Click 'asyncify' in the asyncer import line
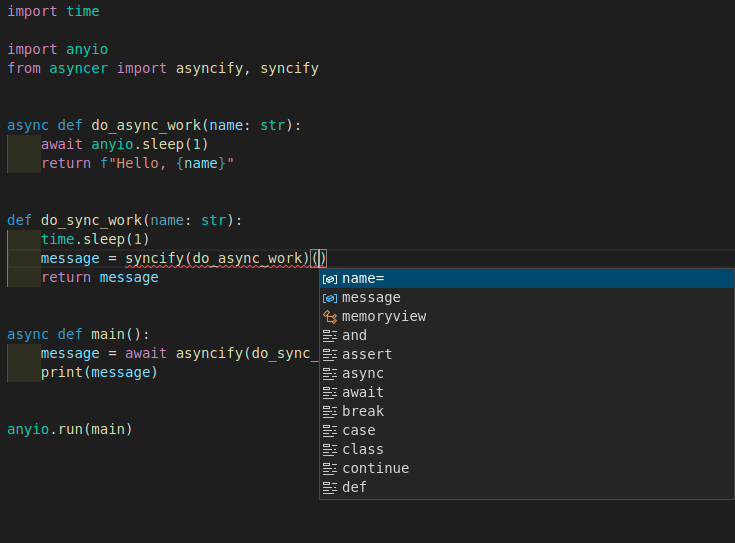The image size is (735, 543). [x=209, y=69]
